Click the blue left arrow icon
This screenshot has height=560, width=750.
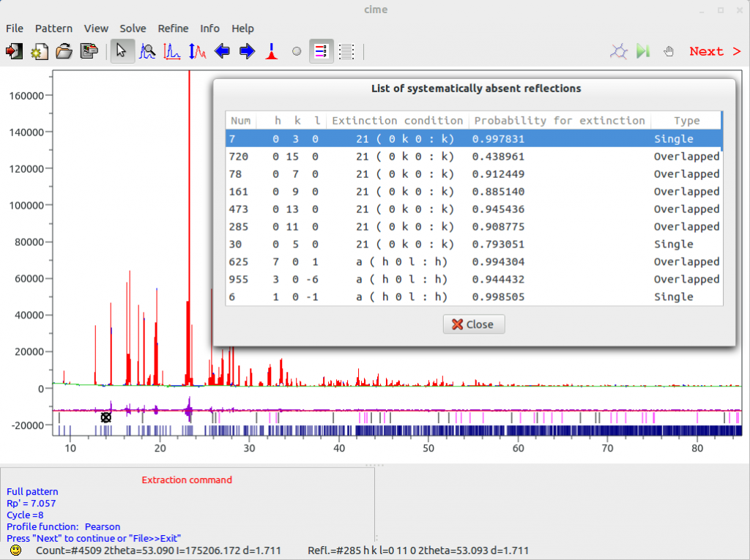[222, 51]
